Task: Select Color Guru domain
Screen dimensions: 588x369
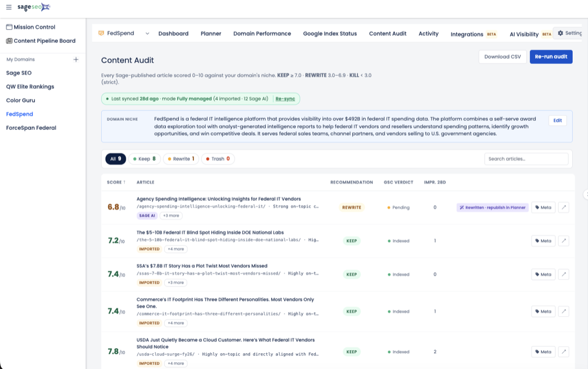Action: [21, 100]
